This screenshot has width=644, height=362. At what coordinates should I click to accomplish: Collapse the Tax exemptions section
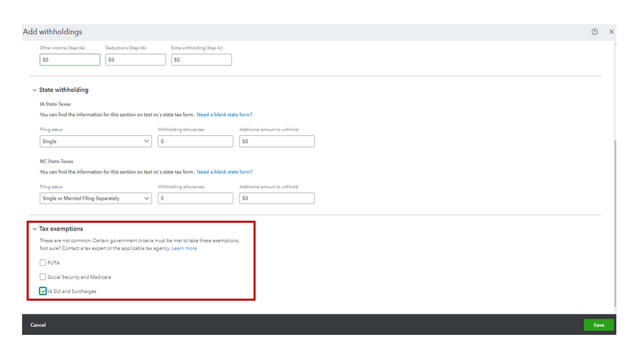pos(35,229)
